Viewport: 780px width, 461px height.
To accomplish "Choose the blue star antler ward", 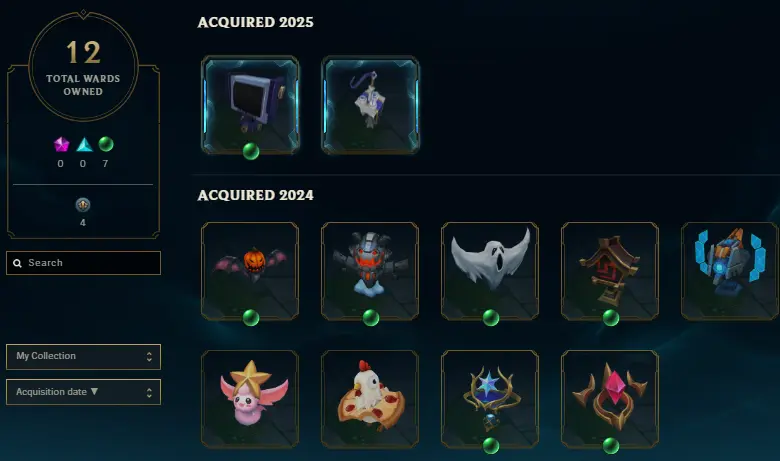I will tap(490, 399).
